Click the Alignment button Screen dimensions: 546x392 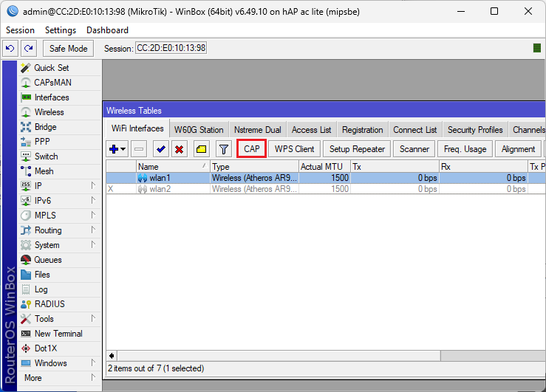click(518, 149)
